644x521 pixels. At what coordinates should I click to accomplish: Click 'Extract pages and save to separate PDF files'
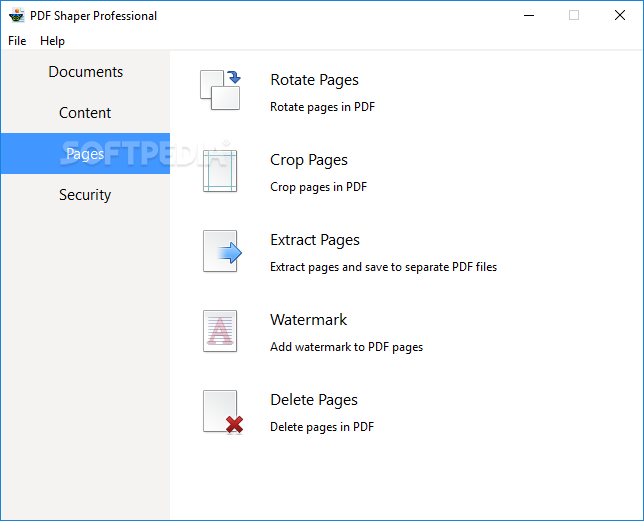tap(383, 267)
